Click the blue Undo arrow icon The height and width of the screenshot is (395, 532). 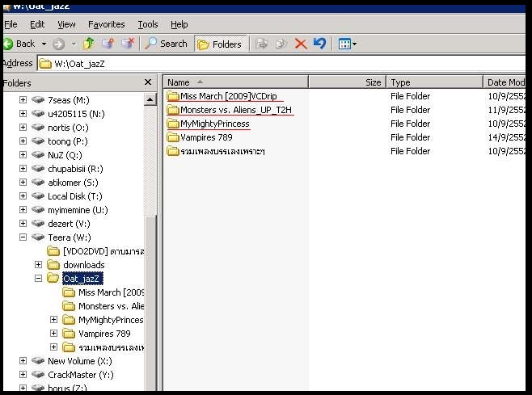(319, 44)
